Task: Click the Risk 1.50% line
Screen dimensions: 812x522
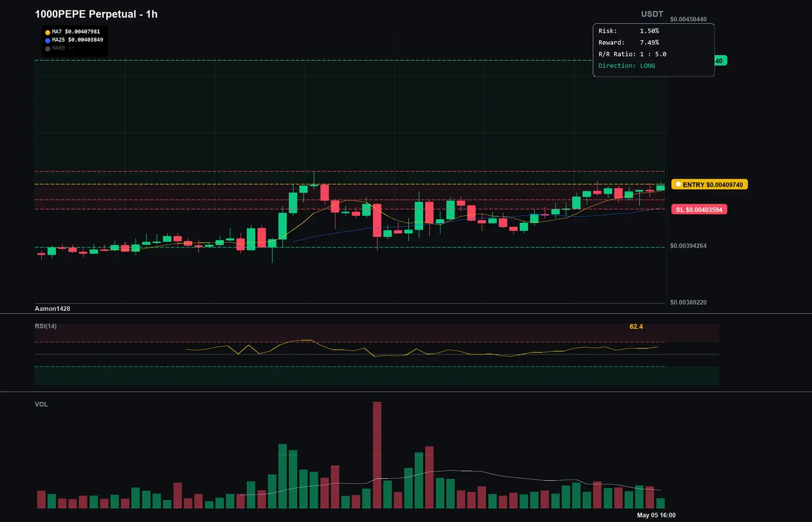Action: (x=629, y=31)
